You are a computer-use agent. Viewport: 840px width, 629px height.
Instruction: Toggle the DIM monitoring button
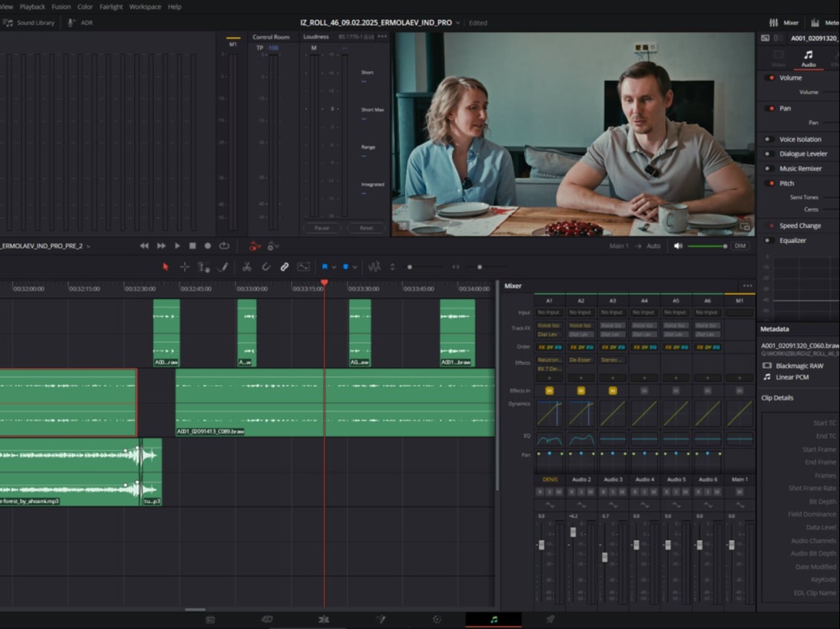pos(740,246)
